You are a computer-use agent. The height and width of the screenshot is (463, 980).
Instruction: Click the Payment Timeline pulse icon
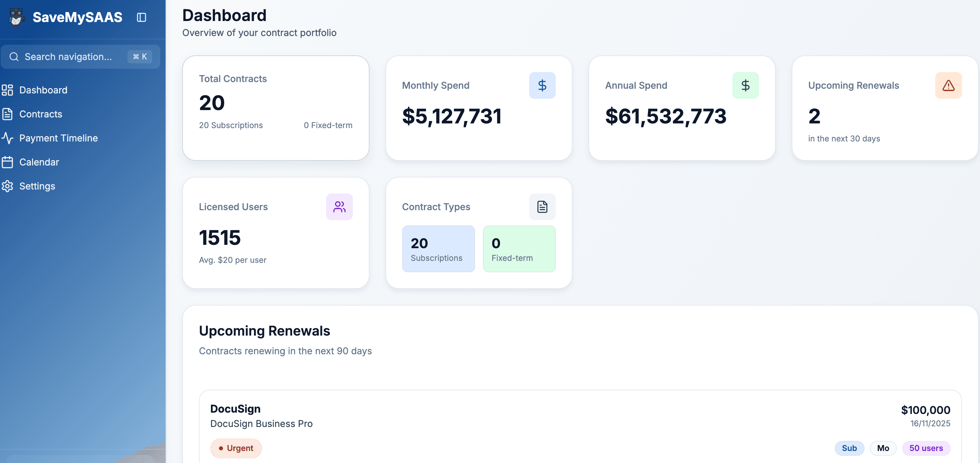(8, 138)
